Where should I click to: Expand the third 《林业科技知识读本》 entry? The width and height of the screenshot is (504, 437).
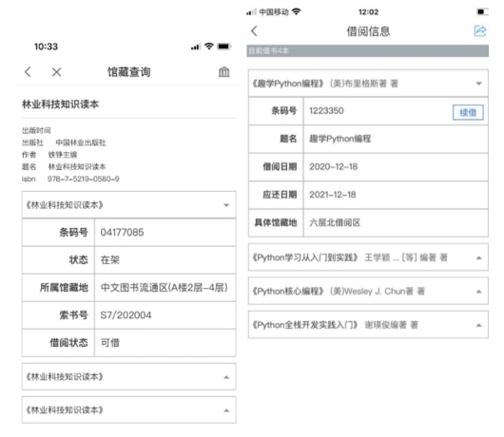pos(129,410)
